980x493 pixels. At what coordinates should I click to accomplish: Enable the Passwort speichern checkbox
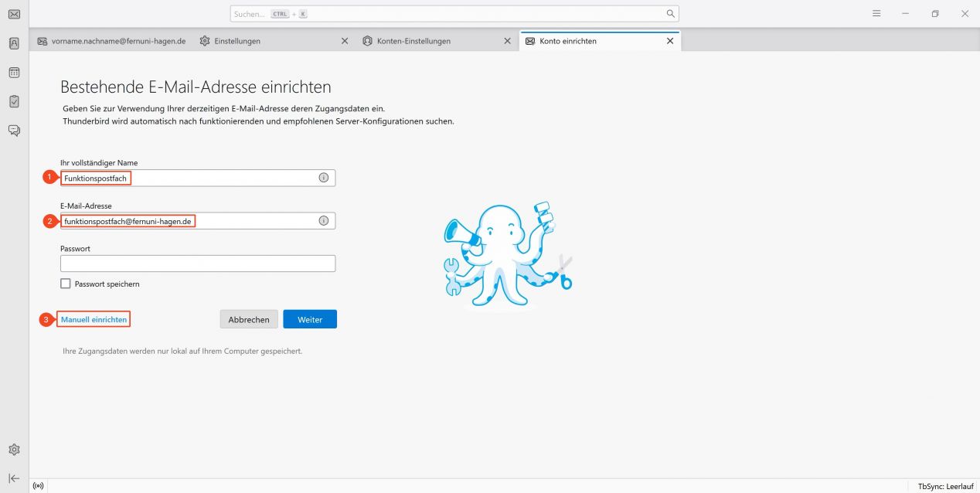click(x=66, y=284)
